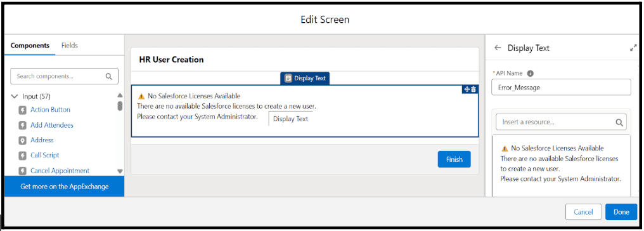This screenshot has height=231, width=644.
Task: Click the Display Text tooltip label
Action: [x=290, y=119]
